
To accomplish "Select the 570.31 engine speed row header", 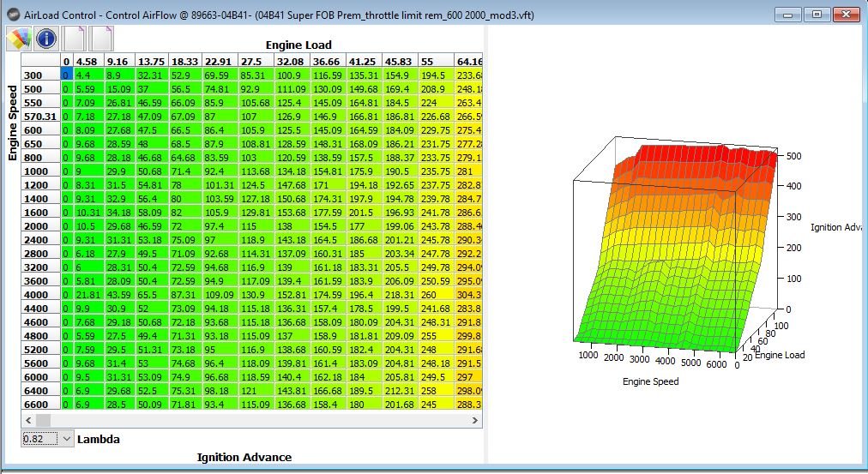I will pyautogui.click(x=40, y=117).
